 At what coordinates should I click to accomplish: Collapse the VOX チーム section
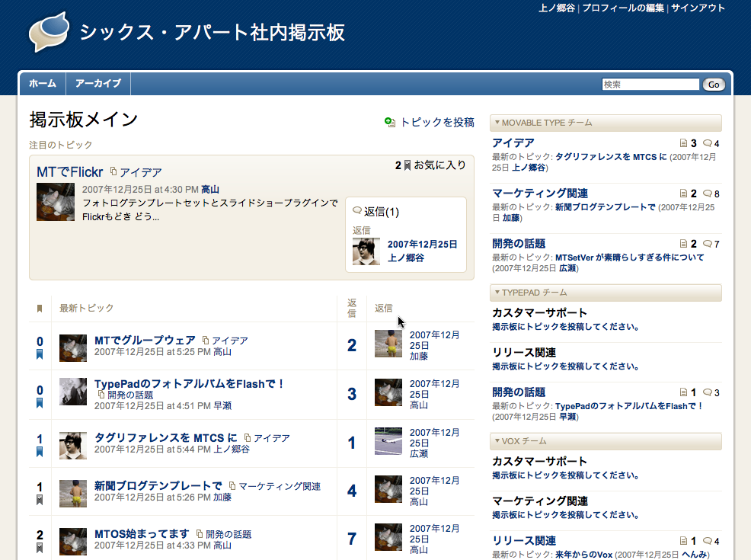coord(497,440)
